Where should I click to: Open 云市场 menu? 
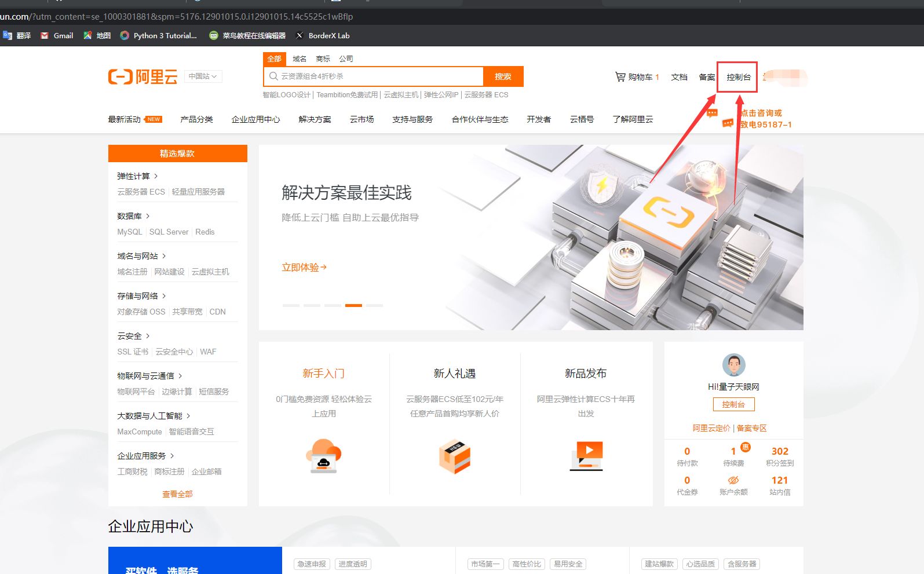tap(361, 119)
